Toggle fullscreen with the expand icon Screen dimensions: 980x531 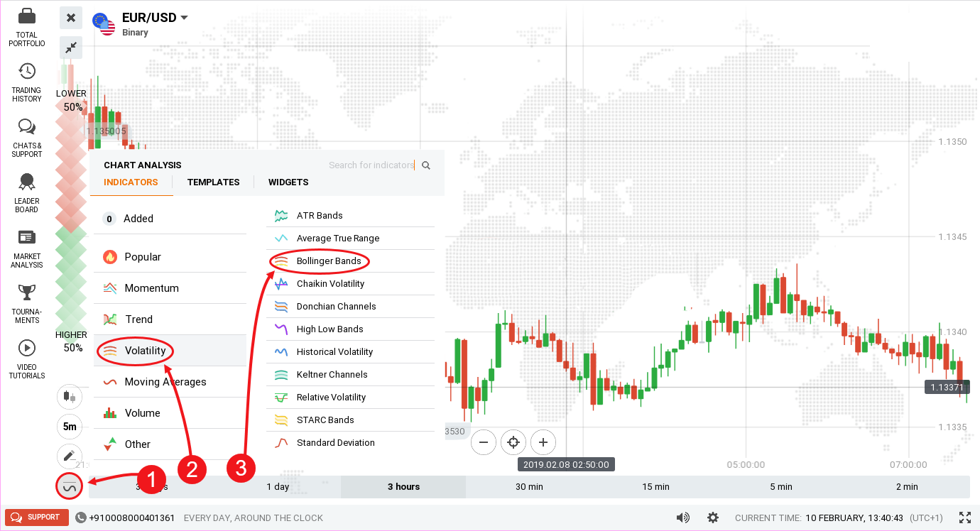pyautogui.click(x=965, y=518)
